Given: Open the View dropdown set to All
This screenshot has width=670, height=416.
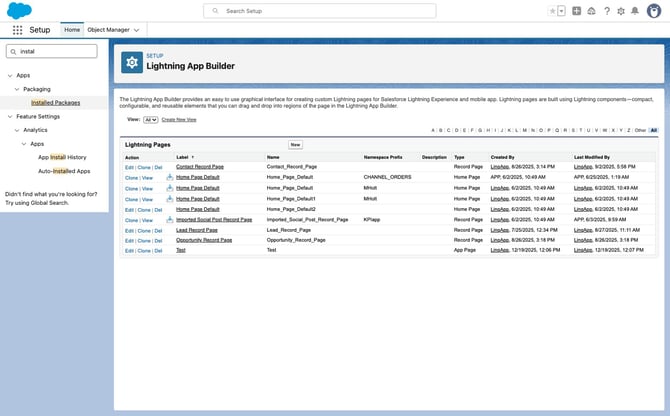Looking at the screenshot, I should 150,120.
